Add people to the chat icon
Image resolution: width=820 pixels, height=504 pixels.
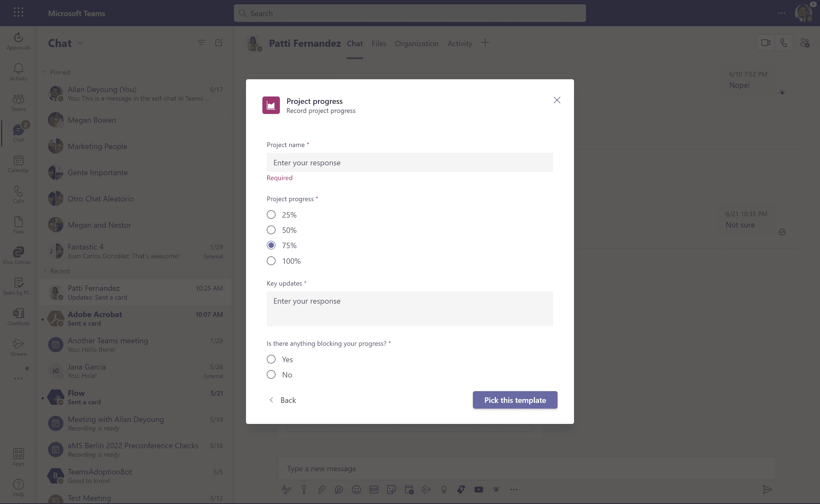point(805,43)
